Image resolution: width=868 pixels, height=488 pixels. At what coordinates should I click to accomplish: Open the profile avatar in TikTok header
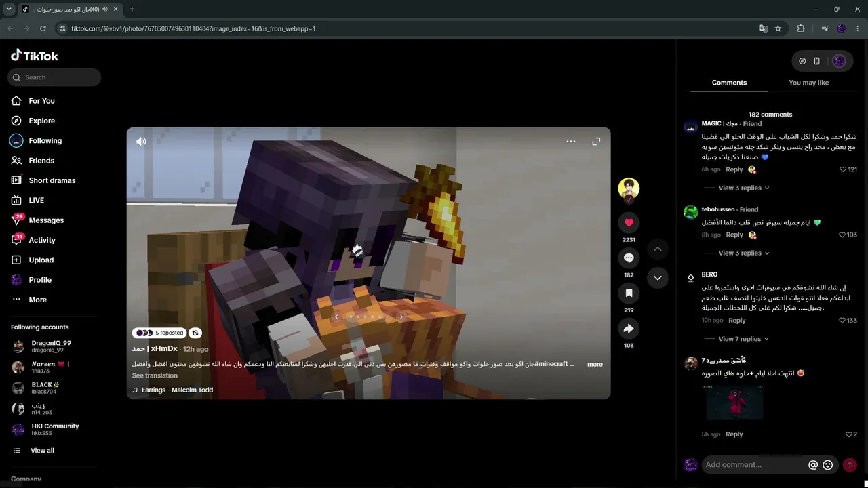coord(839,61)
